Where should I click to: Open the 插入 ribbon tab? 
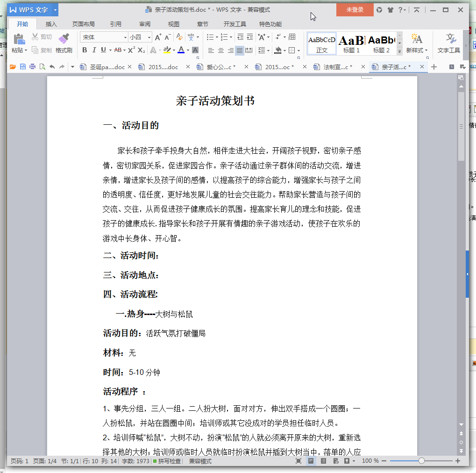(x=51, y=24)
